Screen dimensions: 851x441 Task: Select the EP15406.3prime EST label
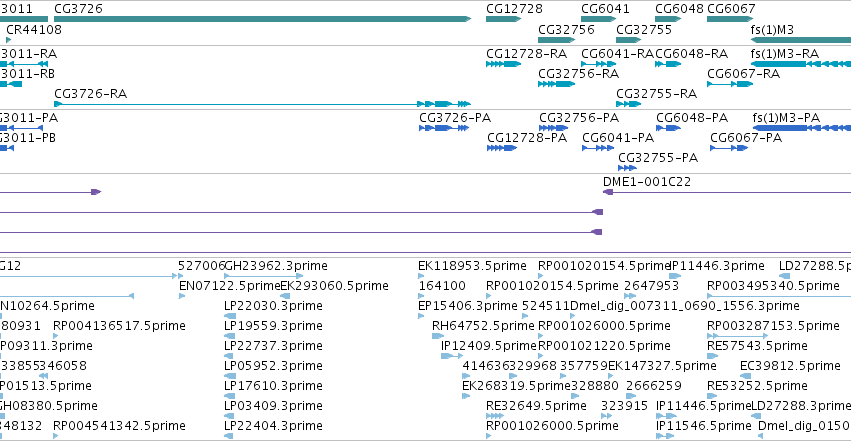pyautogui.click(x=467, y=305)
